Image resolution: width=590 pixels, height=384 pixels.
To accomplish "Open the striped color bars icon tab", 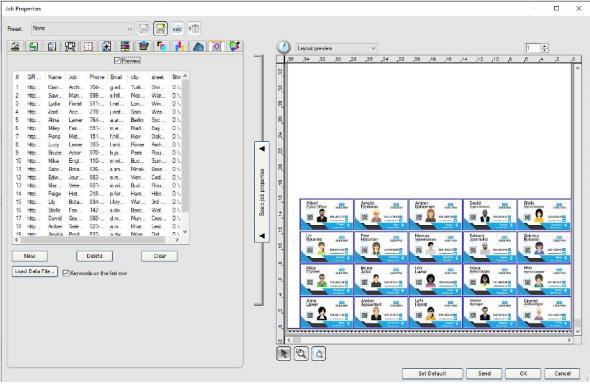I will click(x=125, y=47).
